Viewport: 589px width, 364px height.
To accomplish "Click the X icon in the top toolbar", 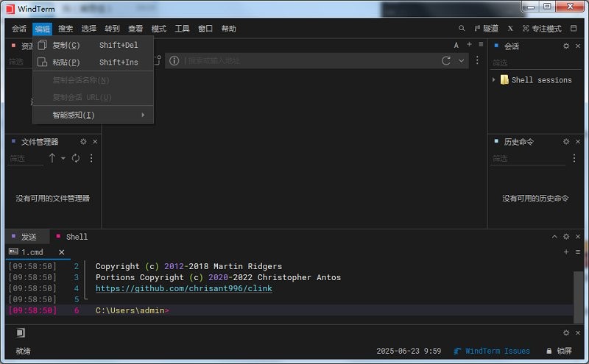I will (x=510, y=28).
